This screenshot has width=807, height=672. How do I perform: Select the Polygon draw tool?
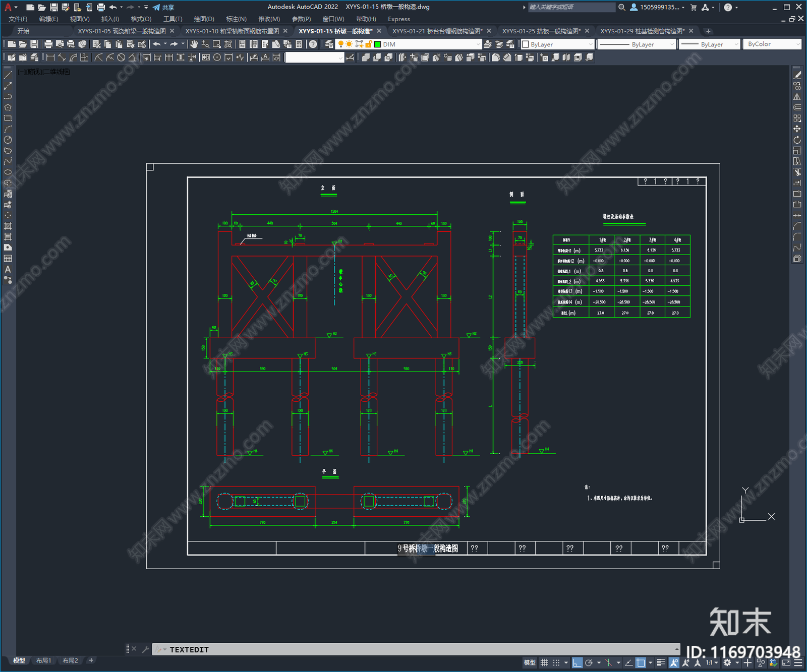[x=8, y=107]
